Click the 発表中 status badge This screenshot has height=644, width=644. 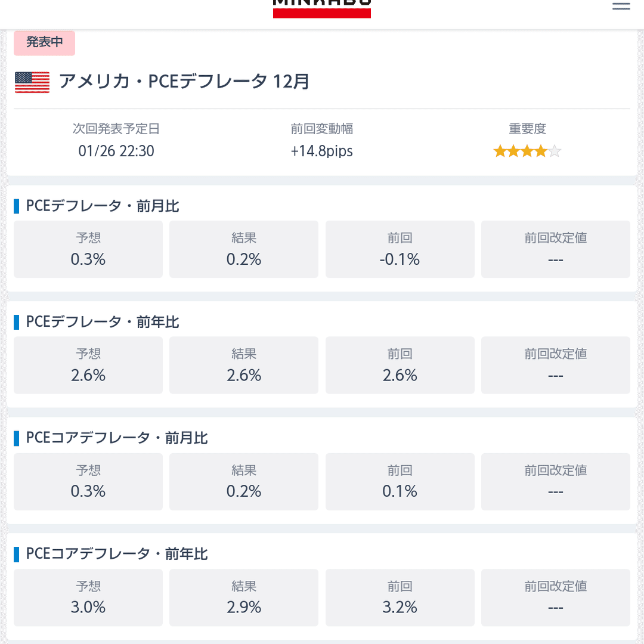click(x=44, y=42)
